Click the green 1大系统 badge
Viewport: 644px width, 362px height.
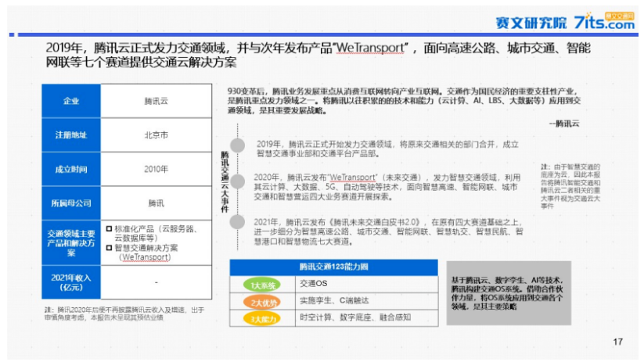pyautogui.click(x=262, y=285)
